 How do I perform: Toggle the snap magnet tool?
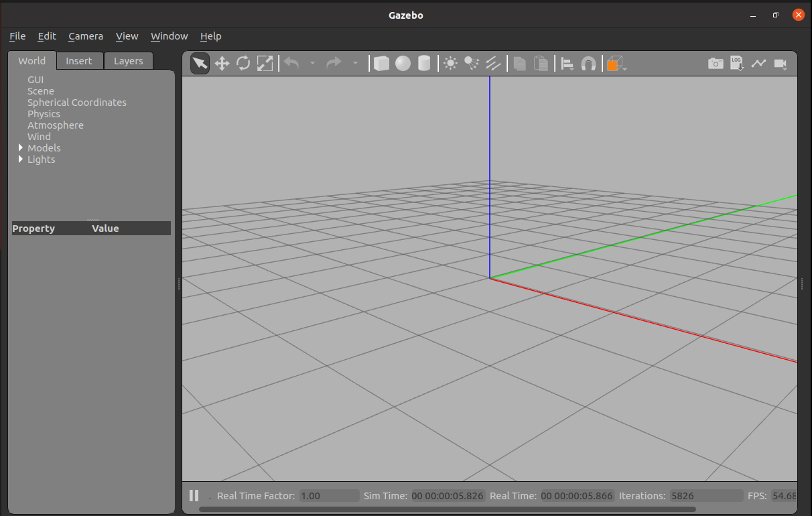tap(588, 64)
